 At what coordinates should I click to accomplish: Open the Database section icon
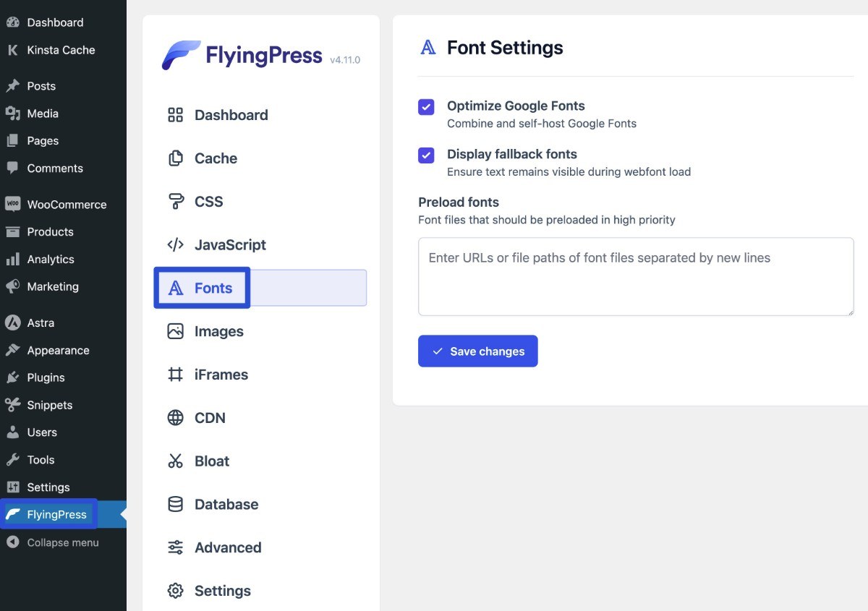[175, 504]
